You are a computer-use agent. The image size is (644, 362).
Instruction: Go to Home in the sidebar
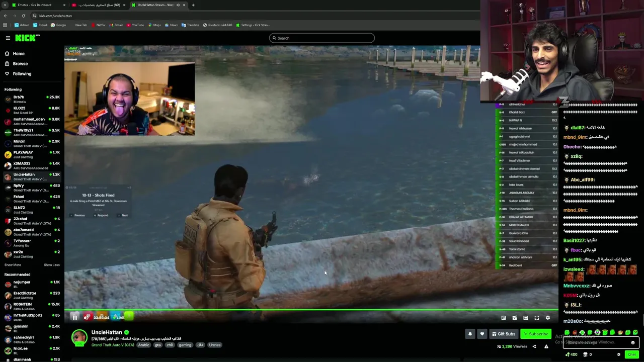(19, 53)
